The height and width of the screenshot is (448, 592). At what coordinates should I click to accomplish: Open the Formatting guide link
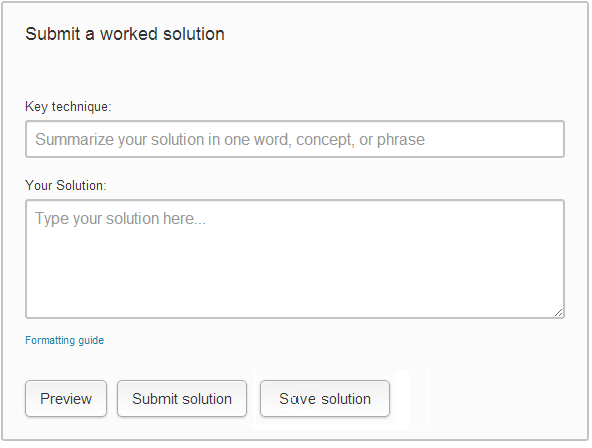[65, 340]
